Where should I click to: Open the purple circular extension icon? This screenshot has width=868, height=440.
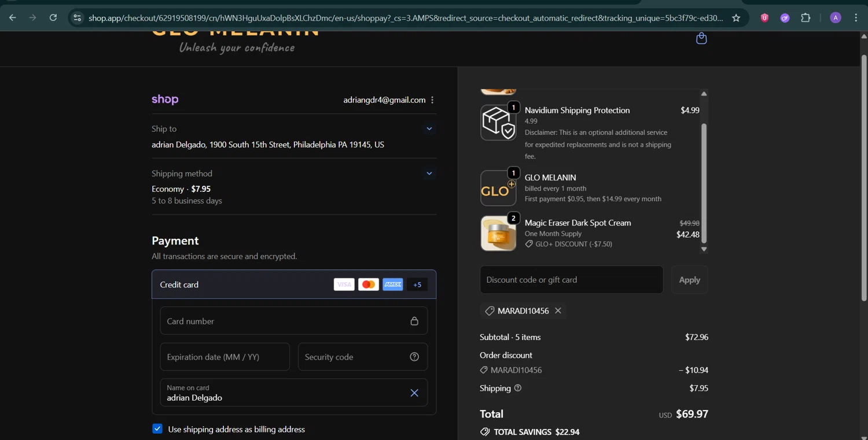(x=785, y=18)
